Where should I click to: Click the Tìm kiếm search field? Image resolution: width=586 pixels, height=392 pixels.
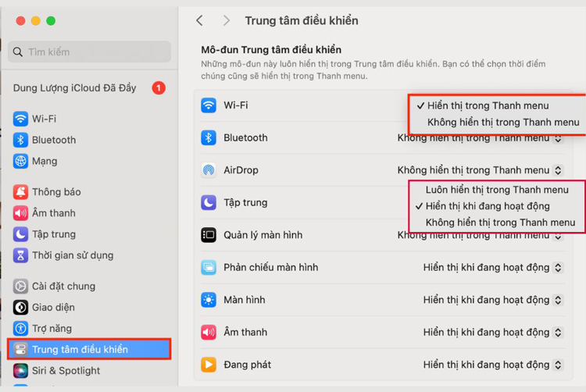(89, 52)
